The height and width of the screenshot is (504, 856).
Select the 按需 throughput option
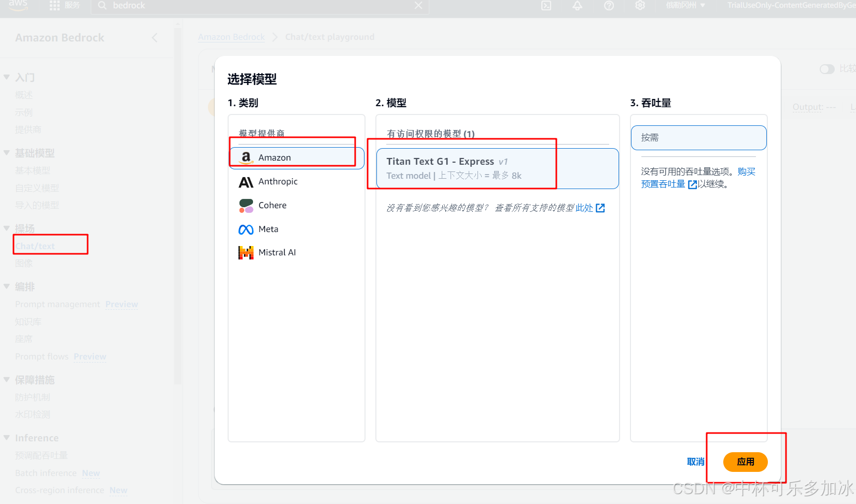698,138
